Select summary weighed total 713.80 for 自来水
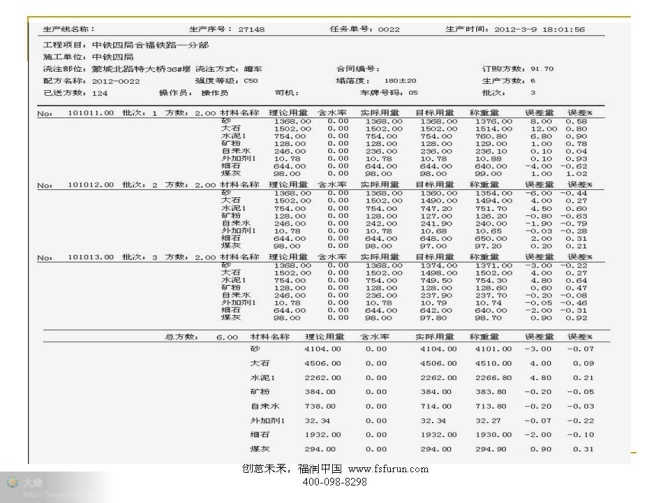This screenshot has width=670, height=503. [x=491, y=406]
